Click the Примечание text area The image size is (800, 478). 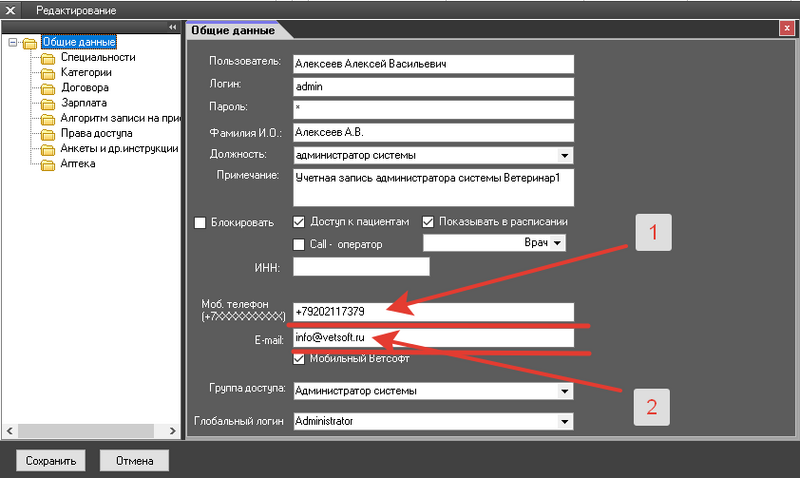434,188
